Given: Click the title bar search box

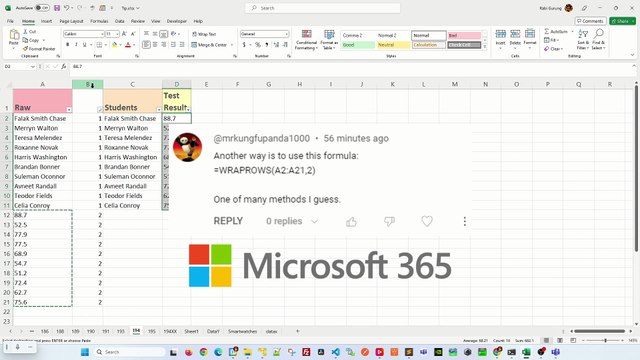Looking at the screenshot, I should pyautogui.click(x=322, y=8).
